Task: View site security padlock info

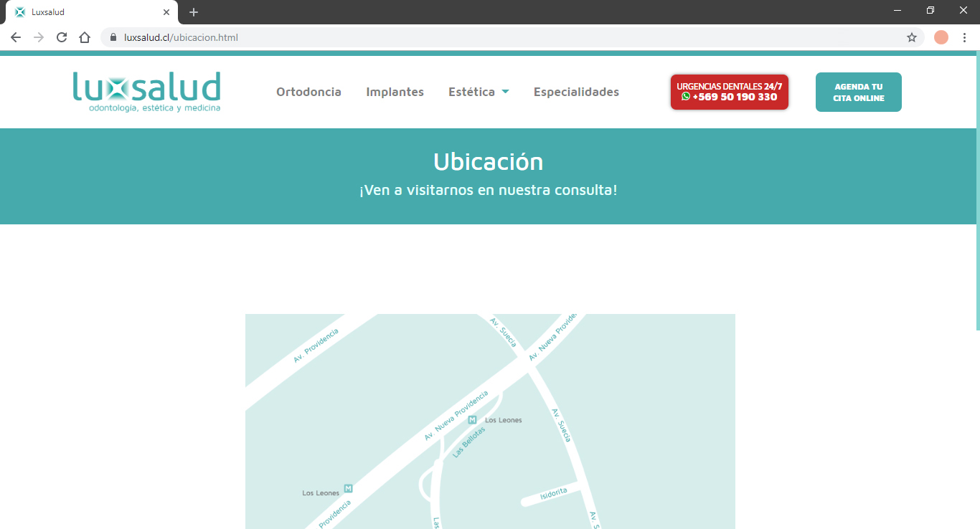Action: (113, 37)
